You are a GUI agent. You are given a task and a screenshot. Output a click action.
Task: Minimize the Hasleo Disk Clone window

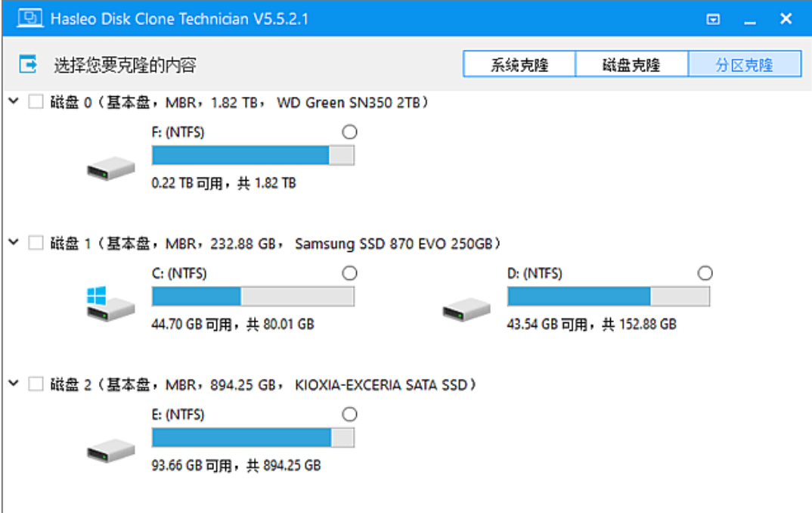(749, 20)
